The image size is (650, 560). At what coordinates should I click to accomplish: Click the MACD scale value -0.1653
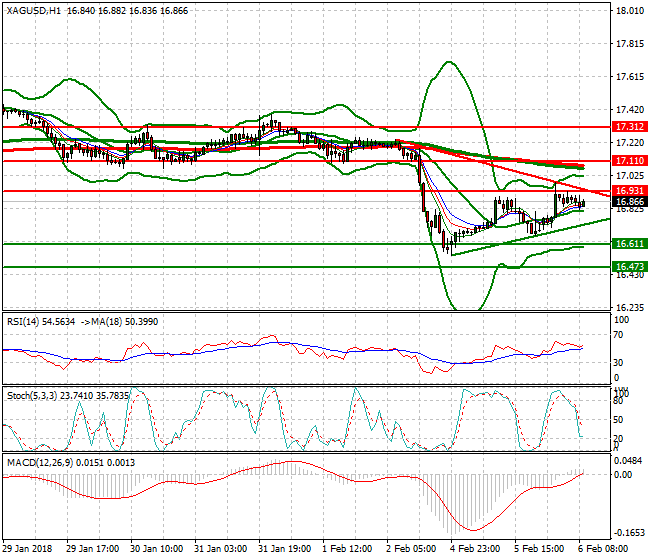coord(629,533)
